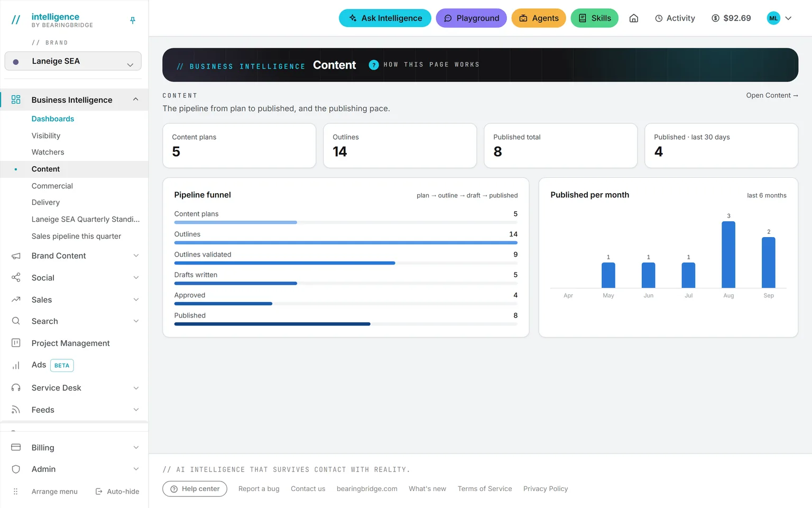Click the Sales trend arrow icon
The height and width of the screenshot is (508, 812).
coord(16,300)
